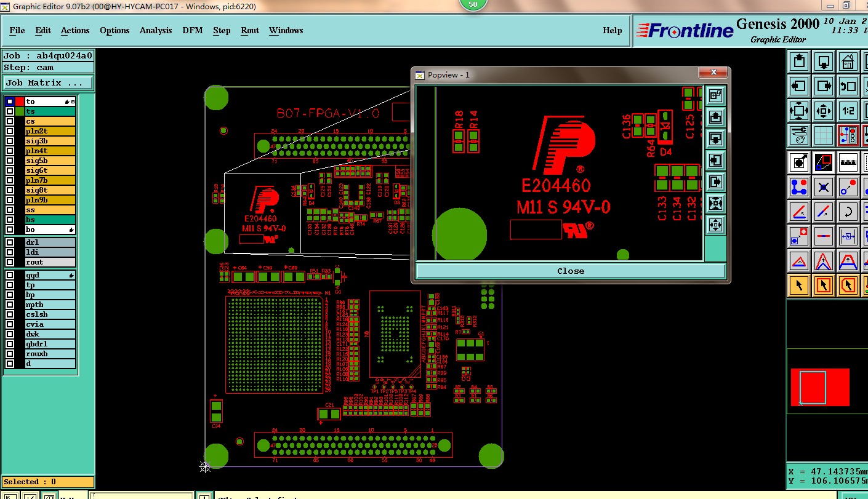Image resolution: width=868 pixels, height=499 pixels.
Task: Select the rectangle-area selection arrow tool
Action: [823, 285]
